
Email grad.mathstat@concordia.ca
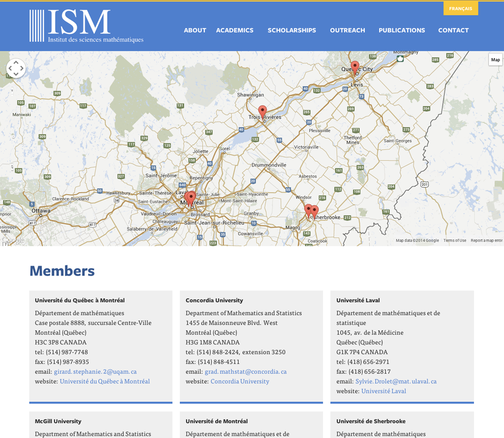(246, 371)
